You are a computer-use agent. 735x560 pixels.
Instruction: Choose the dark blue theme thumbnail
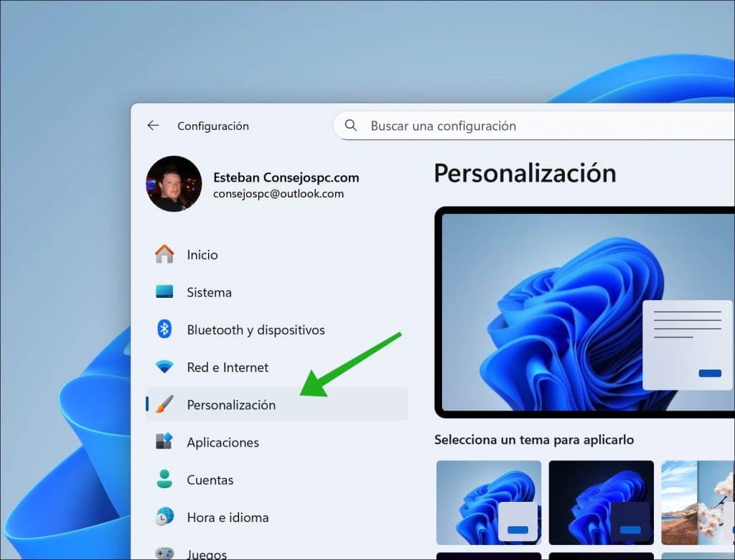(x=601, y=503)
